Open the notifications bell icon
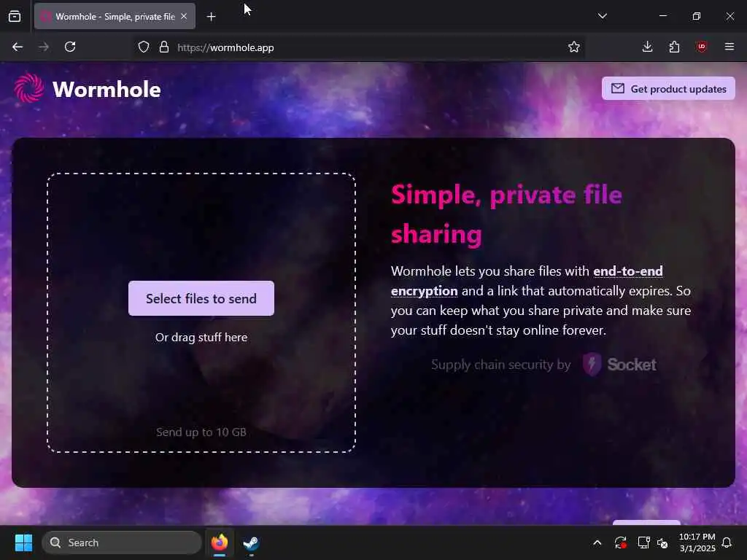Viewport: 747px width, 560px height. [727, 542]
